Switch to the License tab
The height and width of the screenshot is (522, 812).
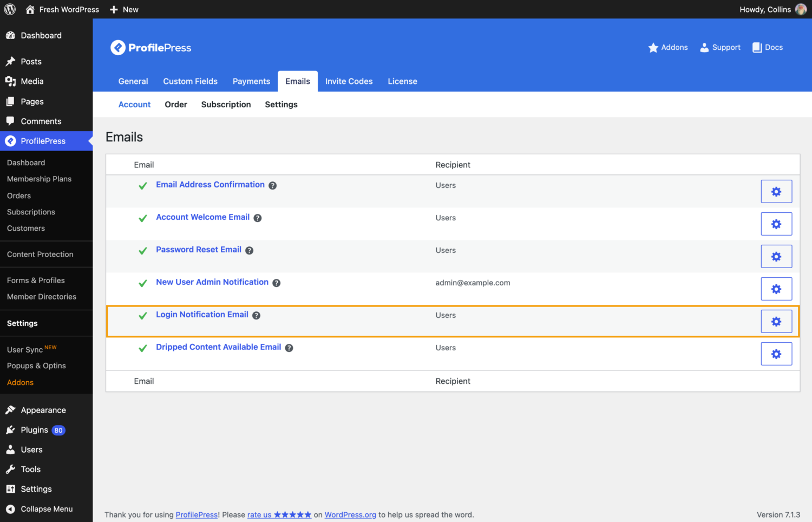click(403, 81)
